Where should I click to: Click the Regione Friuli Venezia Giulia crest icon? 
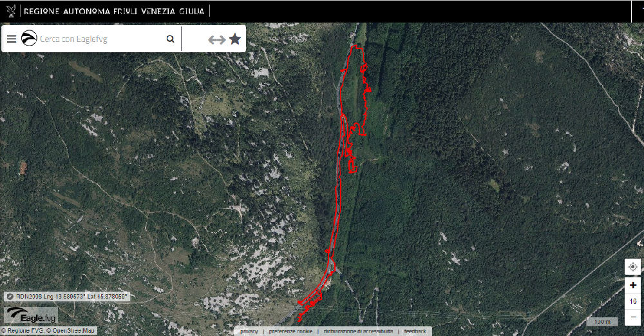point(11,11)
